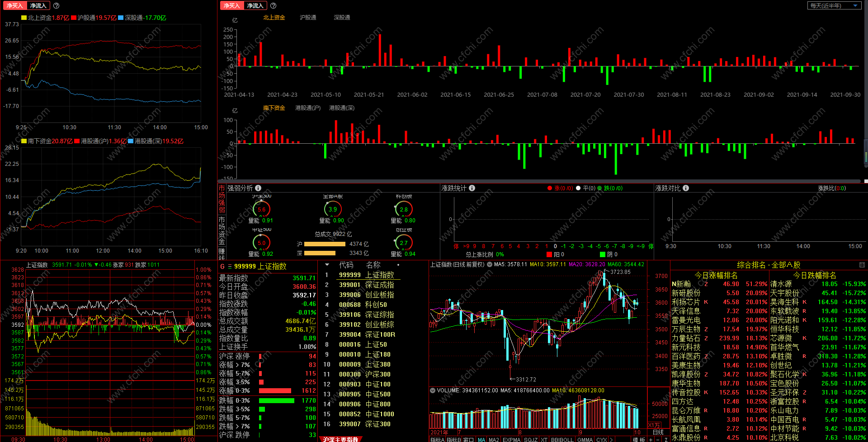Select MA2 indicator tab
Screen dimensions: 868x442
494,439
